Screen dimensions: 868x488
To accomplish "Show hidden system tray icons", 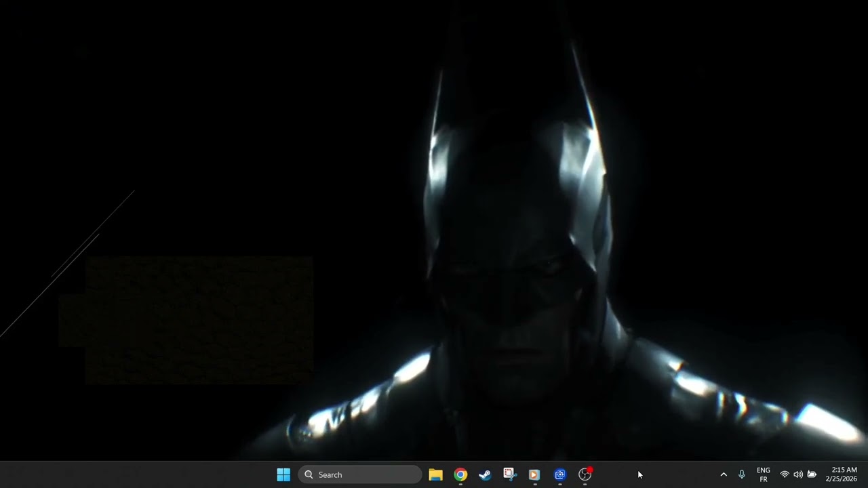I will pos(723,474).
